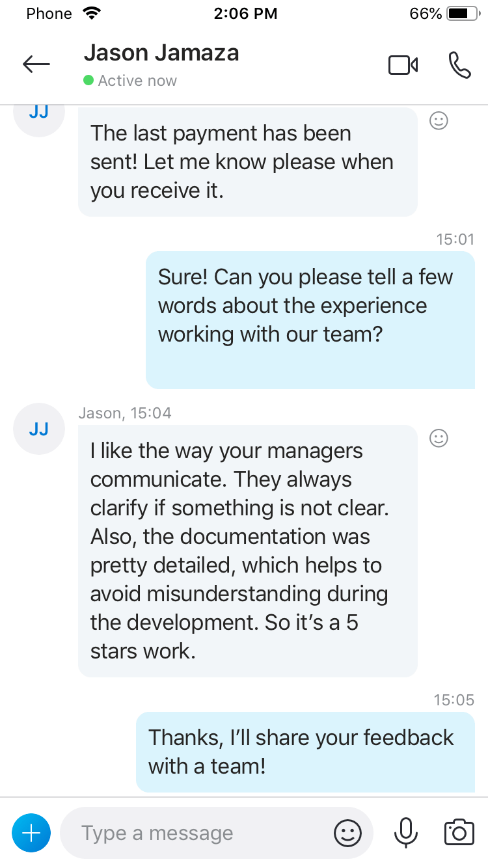The image size is (488, 868).
Task: Select the "Sure! Can you please tell" bubble
Action: [310, 320]
